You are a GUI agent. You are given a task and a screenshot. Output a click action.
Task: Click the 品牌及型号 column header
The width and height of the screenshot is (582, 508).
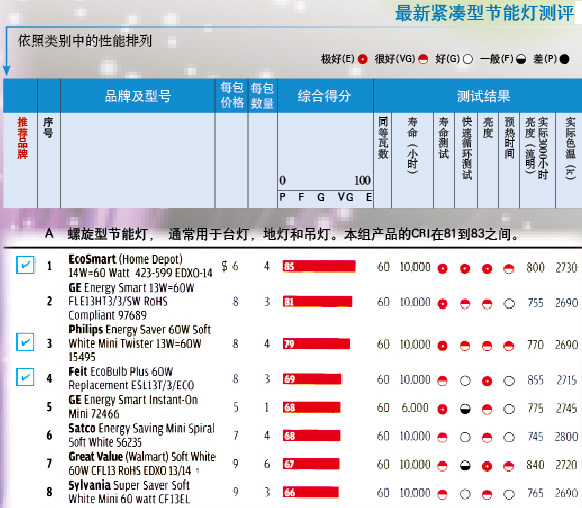point(138,96)
